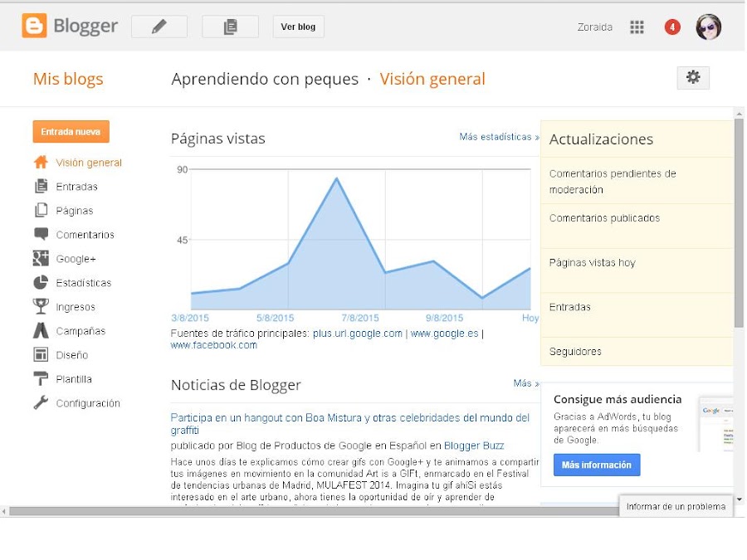
Task: Open the Blogger Buzz link
Action: [474, 446]
